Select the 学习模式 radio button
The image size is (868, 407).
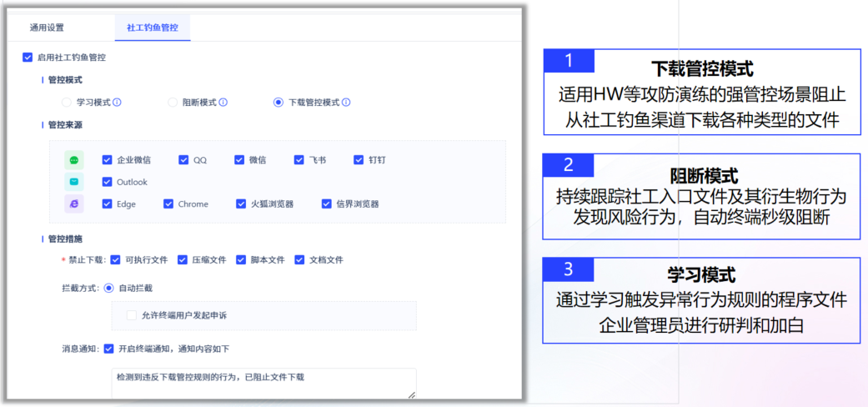pos(67,103)
